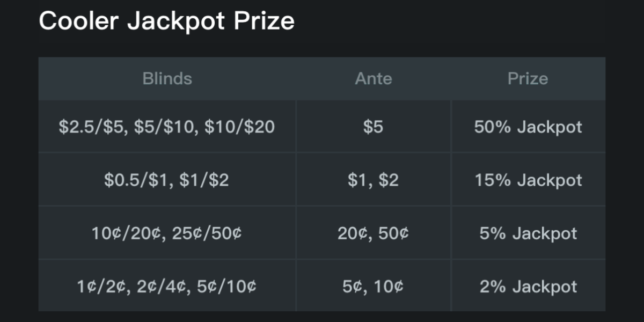Click the Cooler Jackpot Prize heading
644x322 pixels.
[166, 21]
